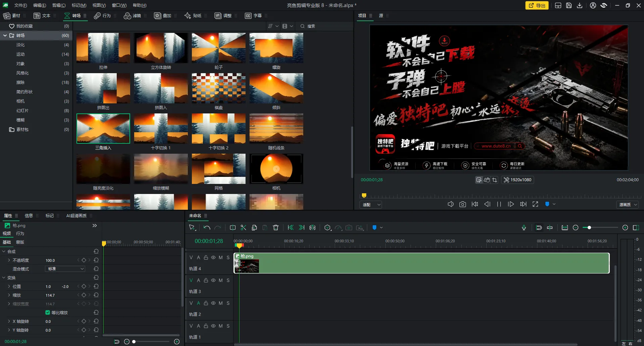This screenshot has width=644, height=346.
Task: Toggle lock on 轨道 2
Action: point(206,303)
